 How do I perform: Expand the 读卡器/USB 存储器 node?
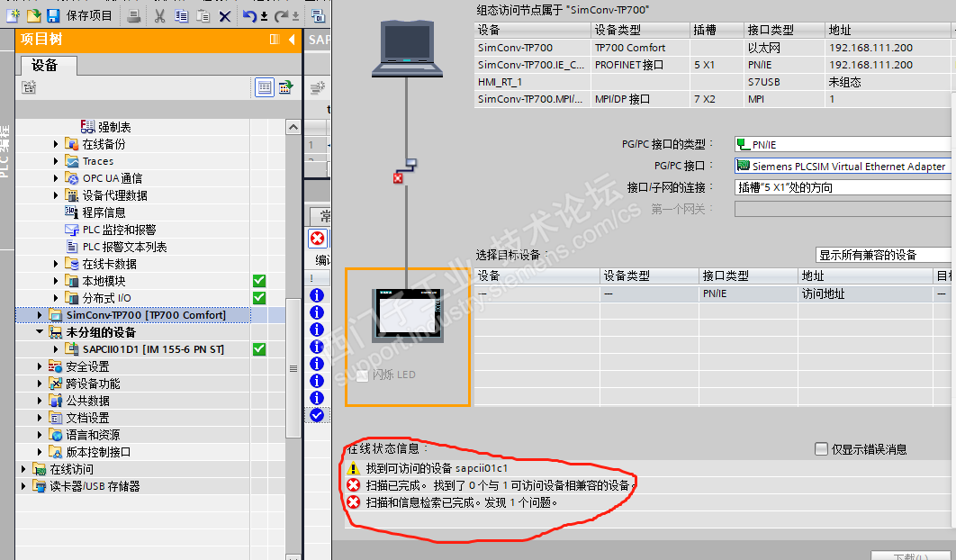(x=23, y=485)
